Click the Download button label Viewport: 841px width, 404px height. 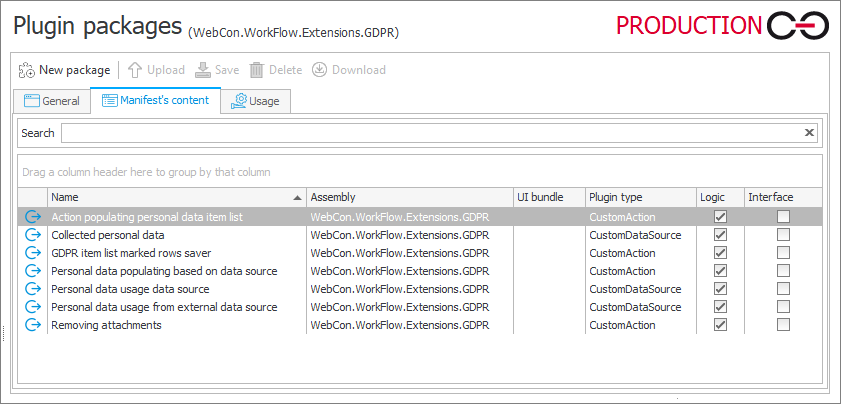click(x=359, y=70)
